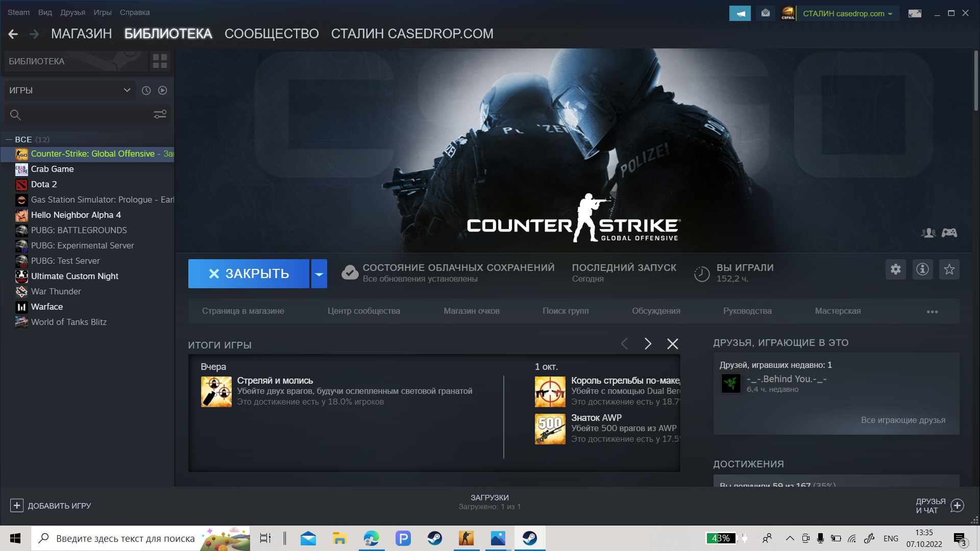Show previous game summary arrow
Screen dimensions: 980x551
pos(624,344)
